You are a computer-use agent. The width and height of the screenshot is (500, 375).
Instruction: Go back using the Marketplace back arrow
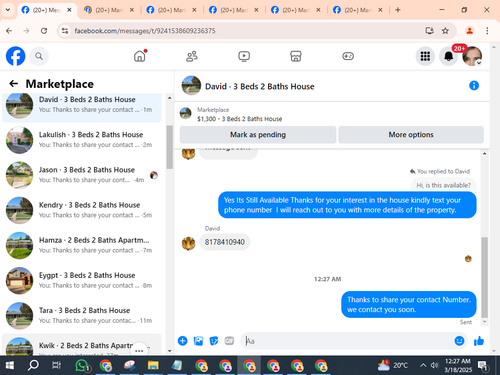point(14,83)
